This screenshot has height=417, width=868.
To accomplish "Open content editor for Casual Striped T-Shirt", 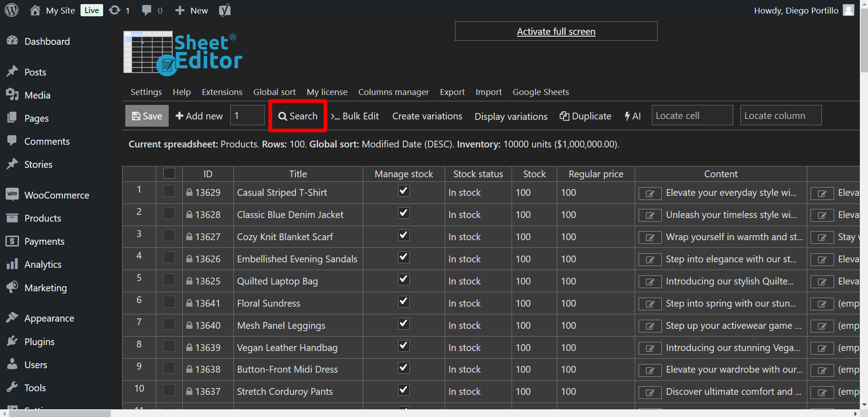I will (650, 194).
